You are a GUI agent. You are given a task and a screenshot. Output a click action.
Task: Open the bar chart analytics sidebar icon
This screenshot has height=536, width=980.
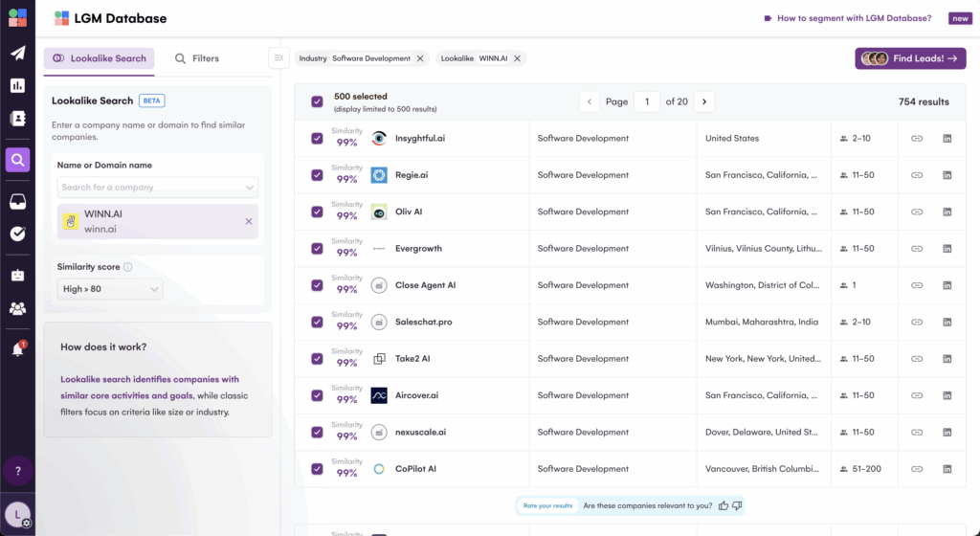17,85
